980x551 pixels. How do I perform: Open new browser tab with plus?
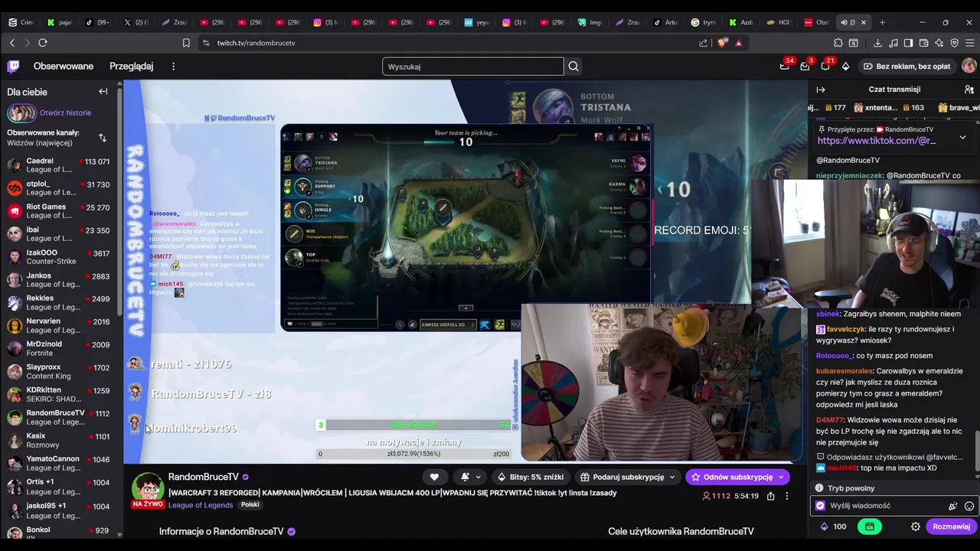882,22
